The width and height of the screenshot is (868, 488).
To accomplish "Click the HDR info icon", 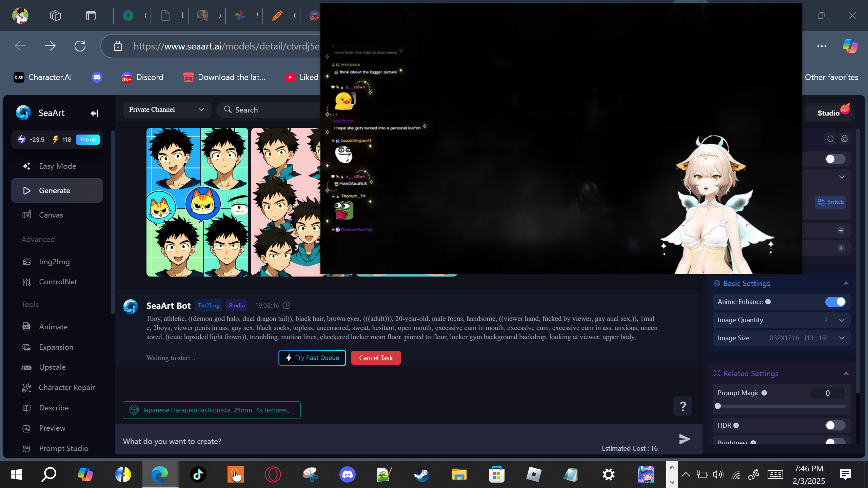I will click(736, 425).
